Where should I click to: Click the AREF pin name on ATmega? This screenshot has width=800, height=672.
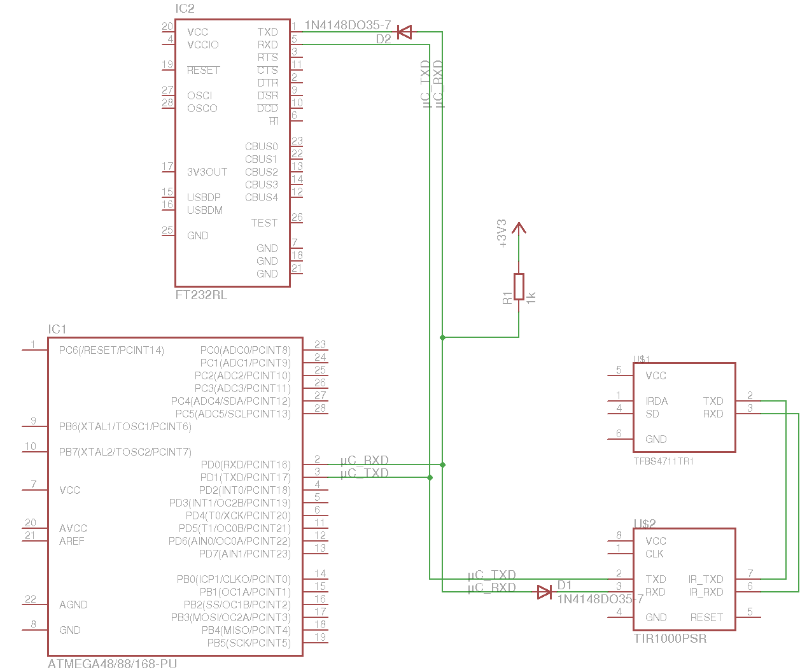(72, 541)
